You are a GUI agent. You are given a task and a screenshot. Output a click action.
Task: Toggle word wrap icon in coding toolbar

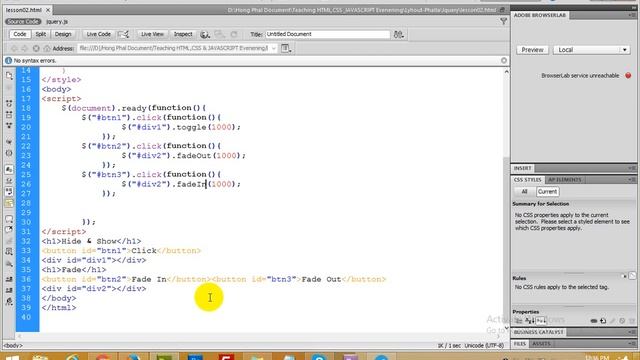9,191
